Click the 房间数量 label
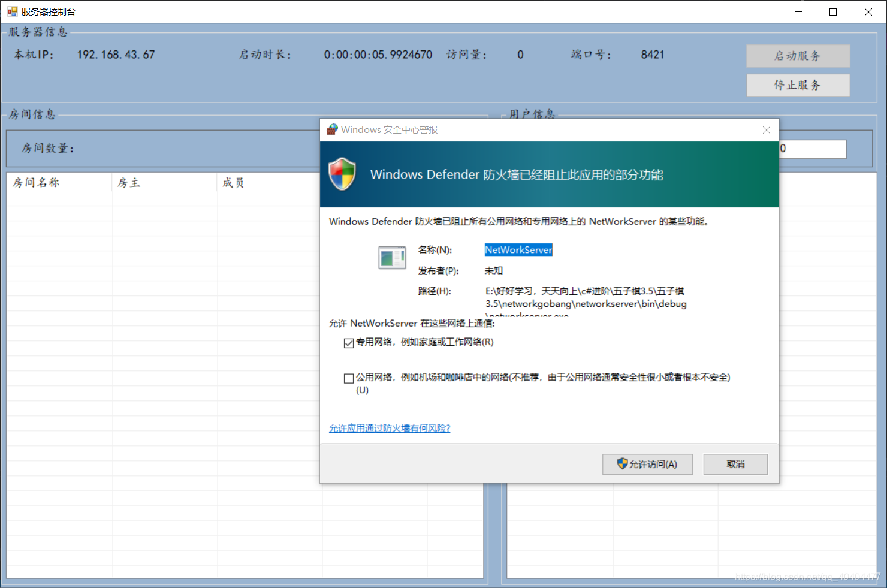 [48, 149]
